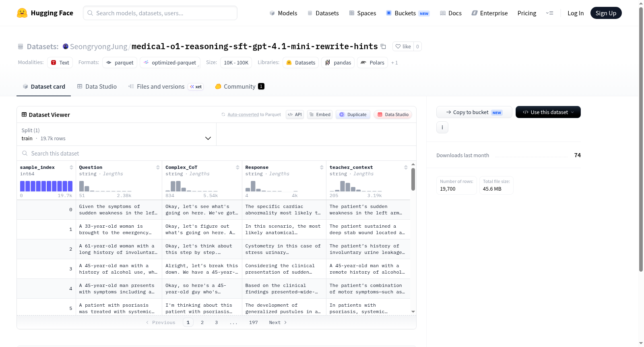Expand the Split train dropdown
644x347 pixels.
coord(117,134)
